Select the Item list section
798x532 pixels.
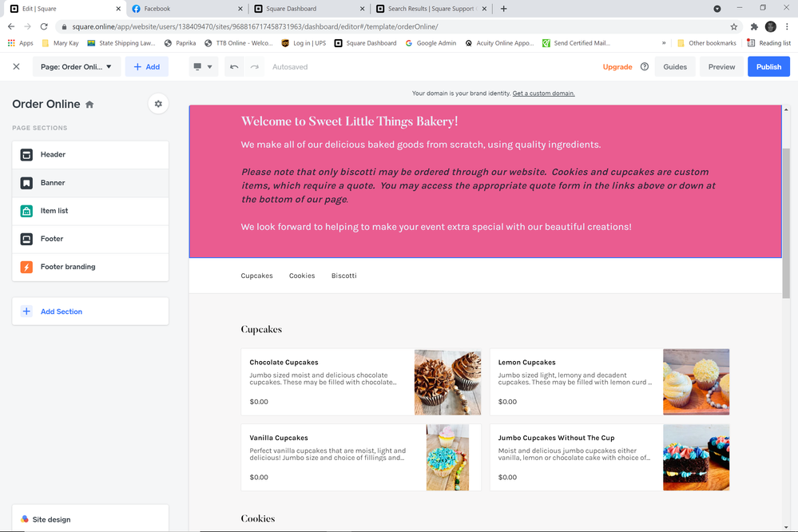[x=90, y=211]
